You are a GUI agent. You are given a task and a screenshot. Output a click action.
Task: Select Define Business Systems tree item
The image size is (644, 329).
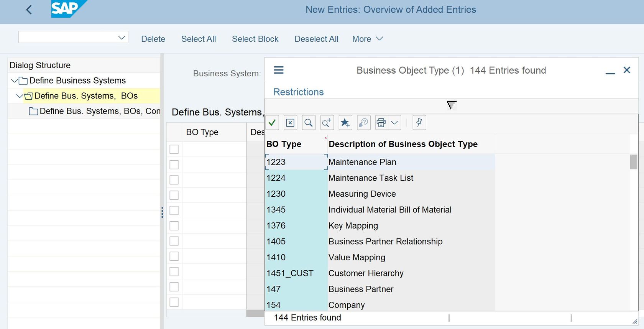coord(77,81)
